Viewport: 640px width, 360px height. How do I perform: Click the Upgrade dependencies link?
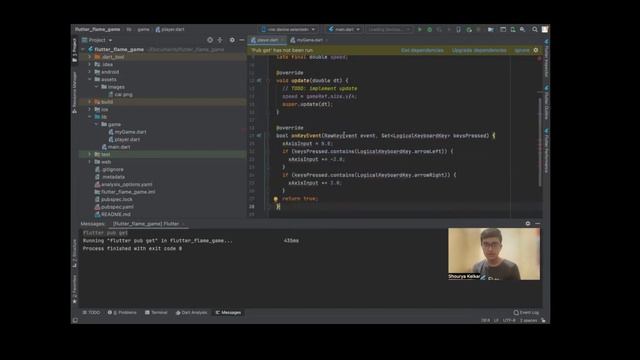point(479,50)
